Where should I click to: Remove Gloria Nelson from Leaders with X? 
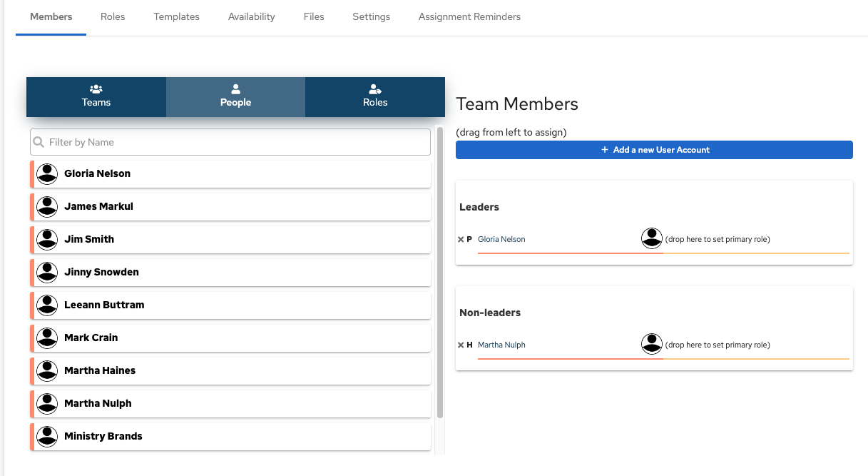click(461, 240)
